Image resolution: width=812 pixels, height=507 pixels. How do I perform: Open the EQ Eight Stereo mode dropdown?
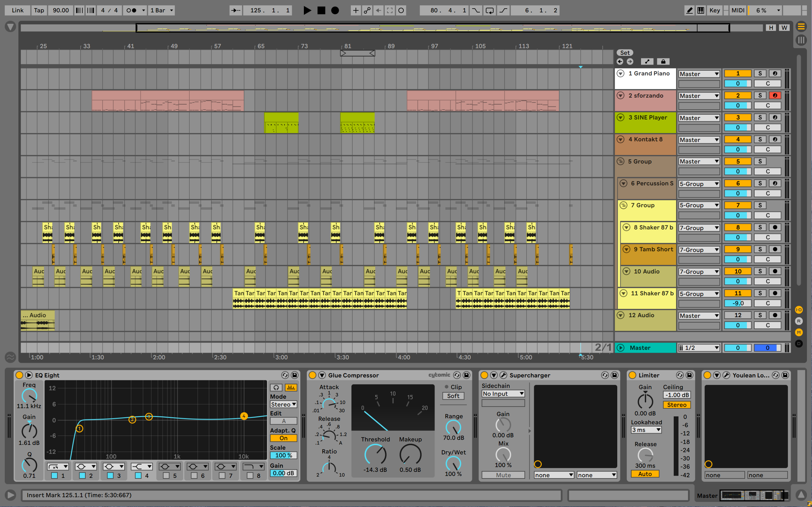click(x=283, y=404)
